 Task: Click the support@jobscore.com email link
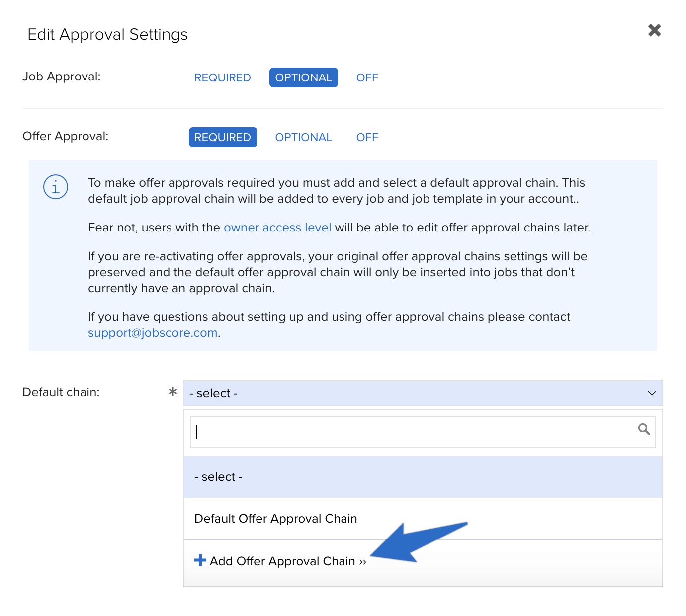[153, 333]
